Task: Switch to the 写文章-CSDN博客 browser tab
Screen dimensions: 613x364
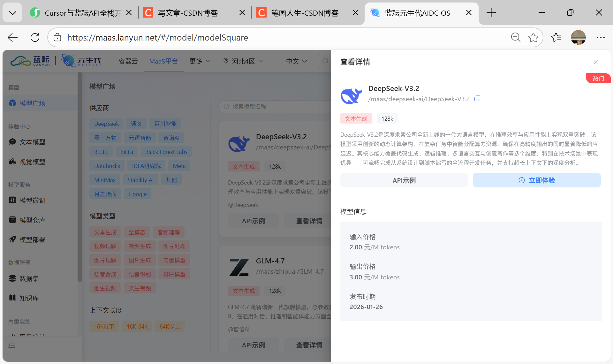Action: [x=187, y=13]
